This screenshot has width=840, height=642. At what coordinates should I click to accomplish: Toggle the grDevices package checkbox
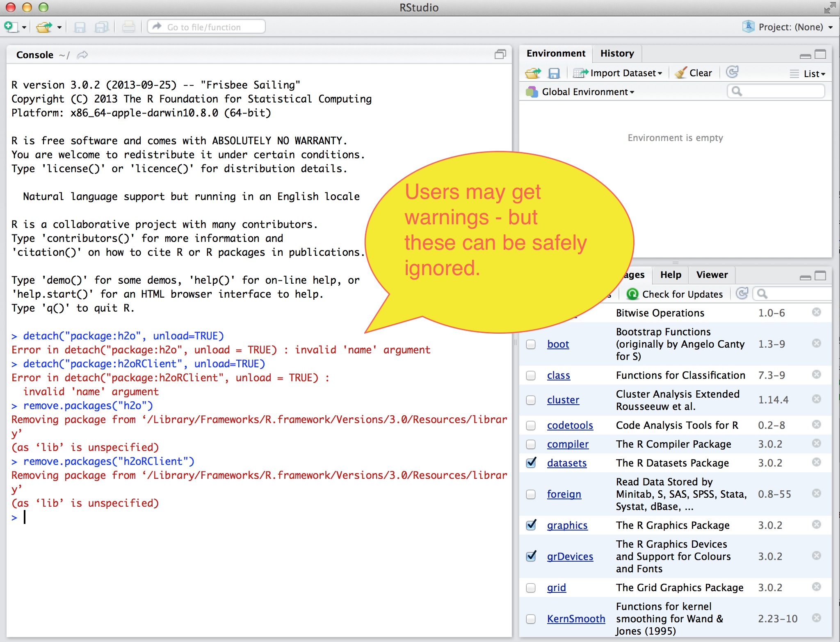[531, 556]
